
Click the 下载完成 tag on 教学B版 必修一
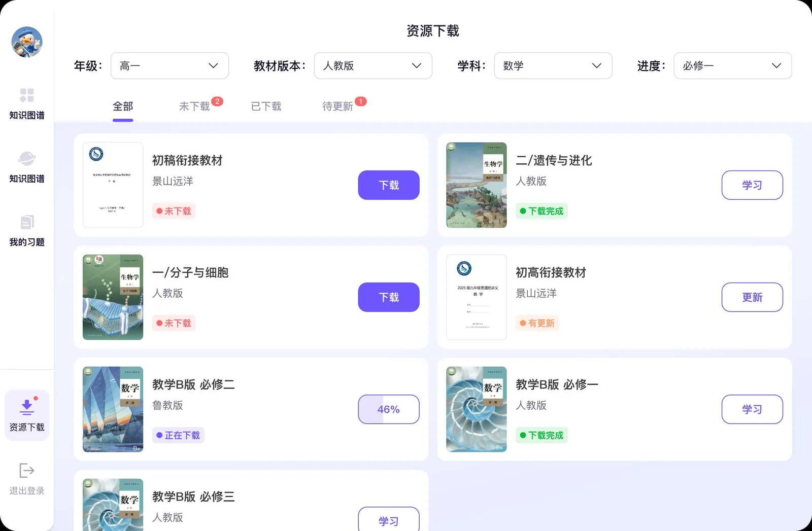tap(542, 435)
